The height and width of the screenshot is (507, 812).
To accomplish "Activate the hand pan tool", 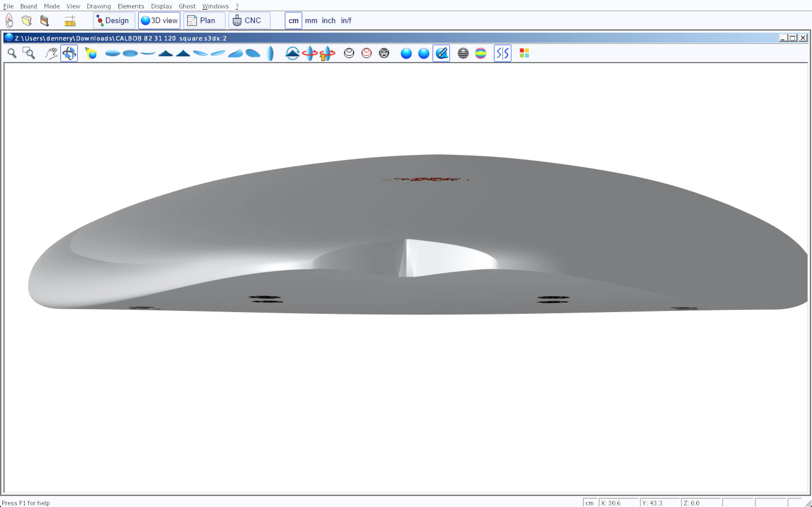I will pyautogui.click(x=51, y=53).
